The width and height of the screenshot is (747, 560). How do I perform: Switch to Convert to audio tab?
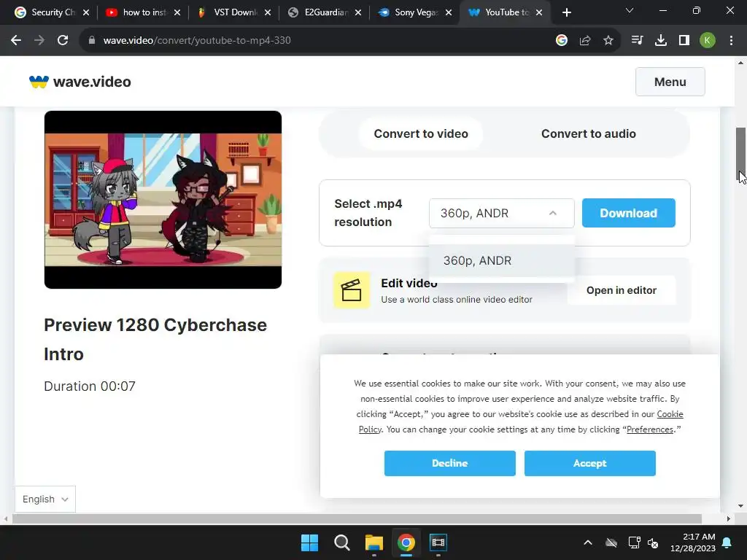(589, 134)
